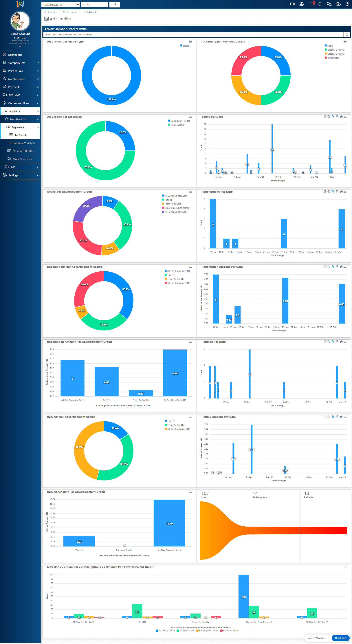Click the cloud download icon
The width and height of the screenshot is (352, 644).
pos(338,4)
